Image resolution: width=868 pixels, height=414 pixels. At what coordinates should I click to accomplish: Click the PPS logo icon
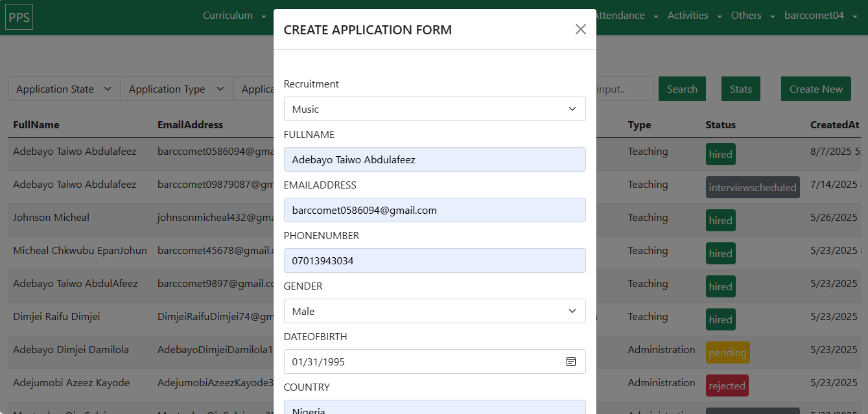point(19,17)
